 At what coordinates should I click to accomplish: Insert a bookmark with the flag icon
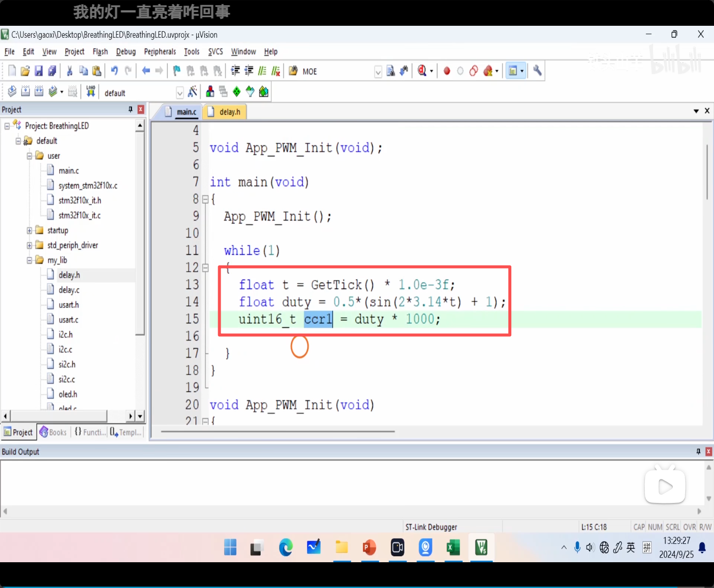[176, 71]
